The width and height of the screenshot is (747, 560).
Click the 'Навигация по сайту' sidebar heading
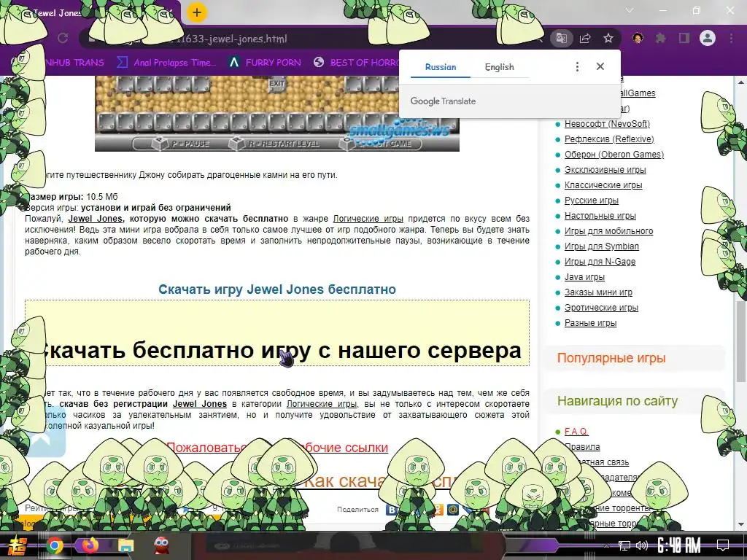pyautogui.click(x=617, y=401)
